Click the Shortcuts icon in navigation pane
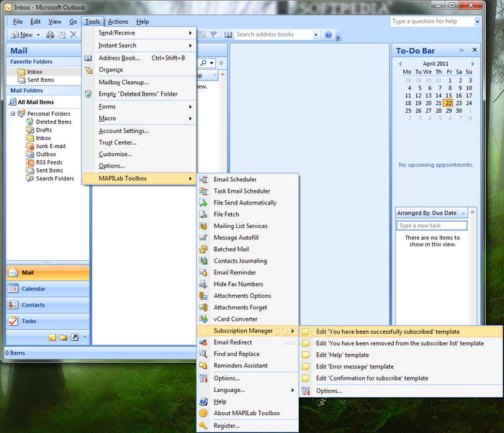Image resolution: width=504 pixels, height=433 pixels. click(x=75, y=337)
